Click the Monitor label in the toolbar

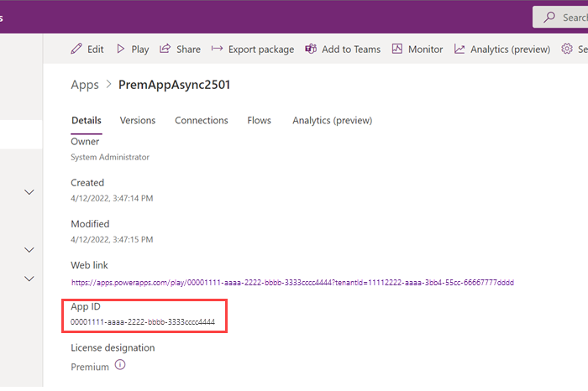[425, 50]
